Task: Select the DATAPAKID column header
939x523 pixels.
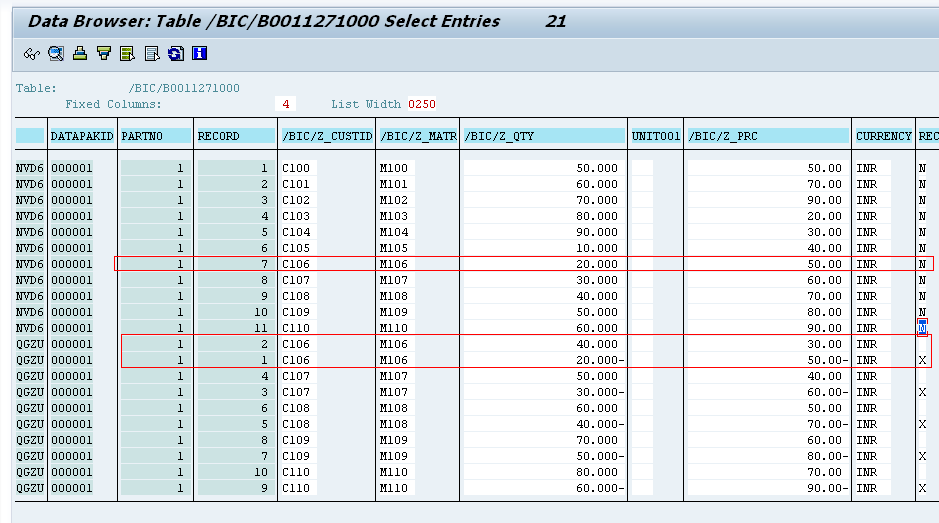Action: pyautogui.click(x=82, y=136)
